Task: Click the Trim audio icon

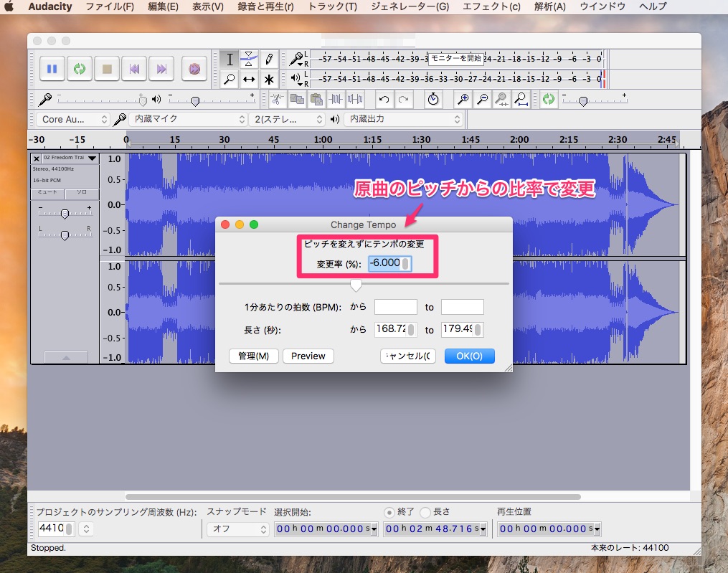Action: pyautogui.click(x=336, y=100)
